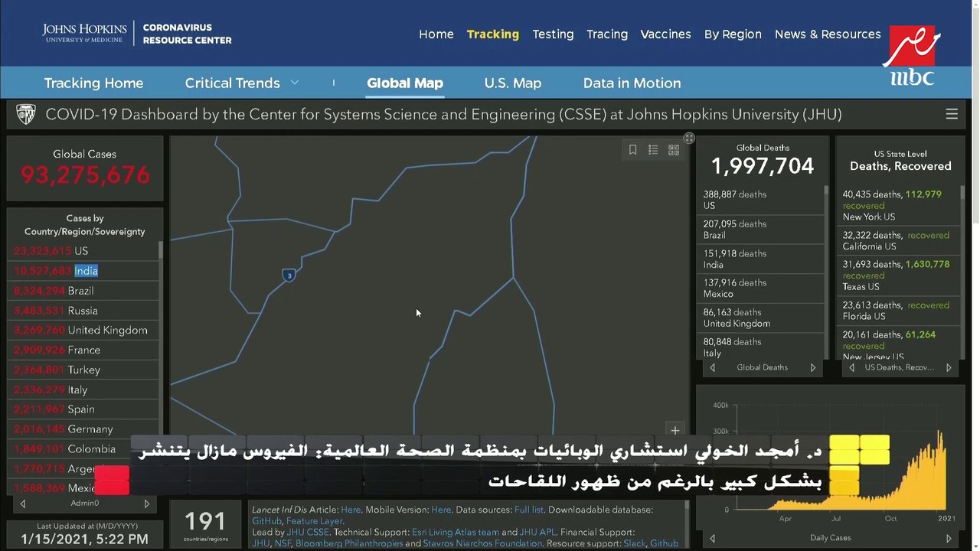This screenshot has height=551, width=980.
Task: Go to previous Admin level list
Action: coord(23,504)
